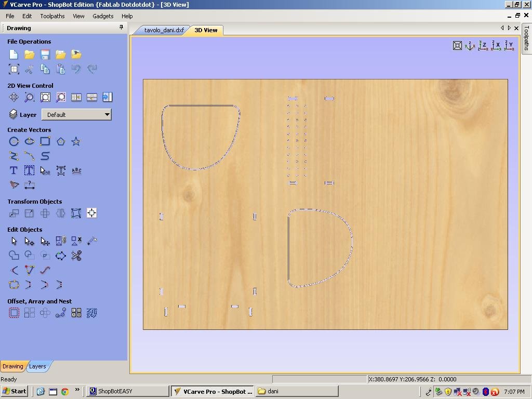This screenshot has width=532, height=399.
Task: View 3D model along X axis
Action: pyautogui.click(x=496, y=46)
